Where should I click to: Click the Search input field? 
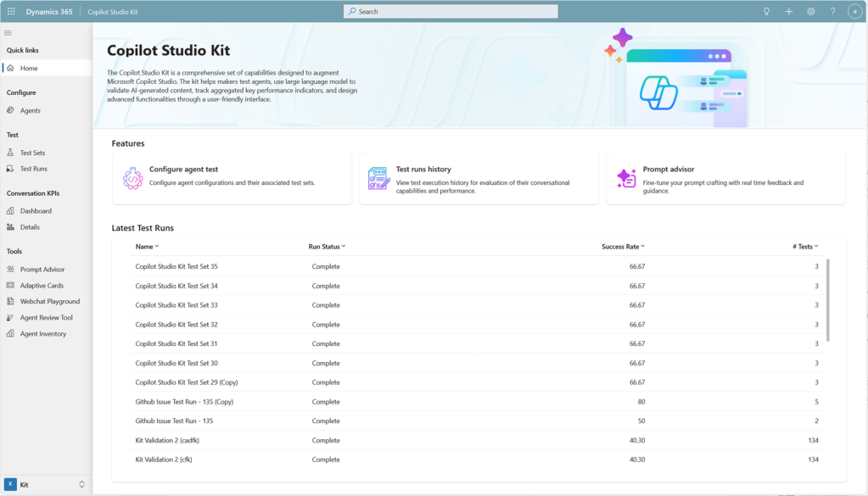coord(451,12)
